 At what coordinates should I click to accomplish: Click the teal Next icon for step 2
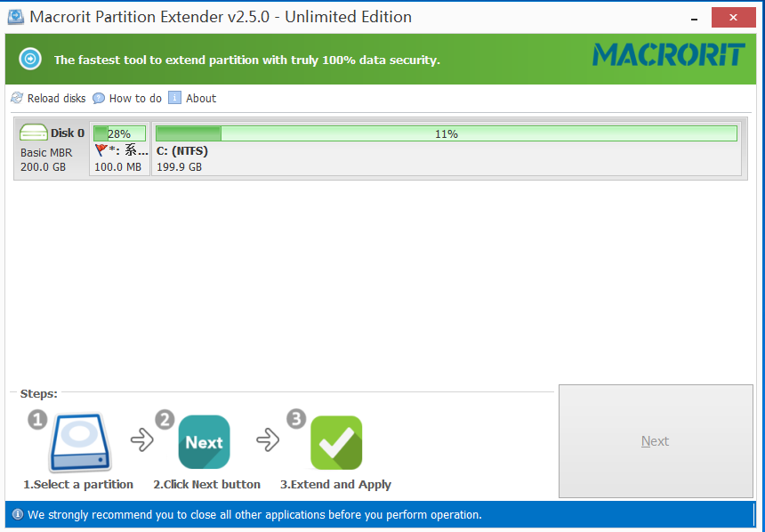click(204, 442)
